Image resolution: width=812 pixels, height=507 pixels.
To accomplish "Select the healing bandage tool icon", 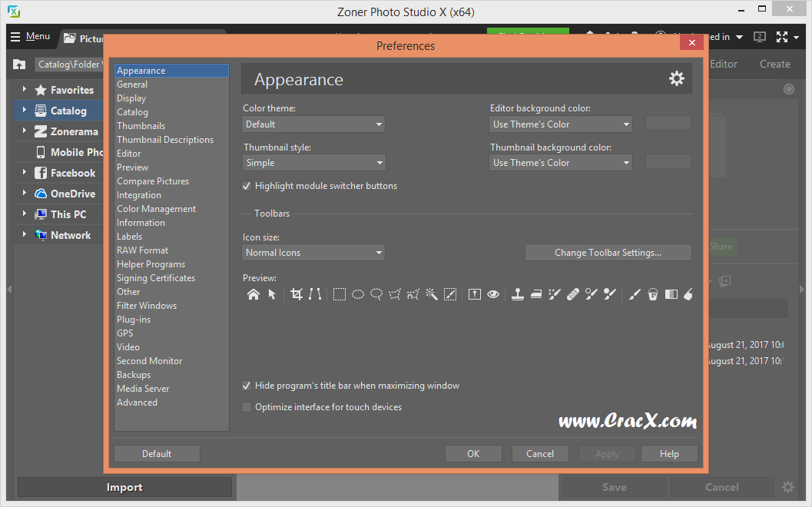I will (x=573, y=294).
